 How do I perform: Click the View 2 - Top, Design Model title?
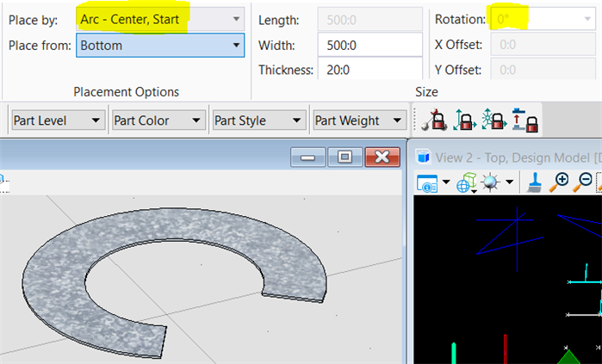pos(518,157)
